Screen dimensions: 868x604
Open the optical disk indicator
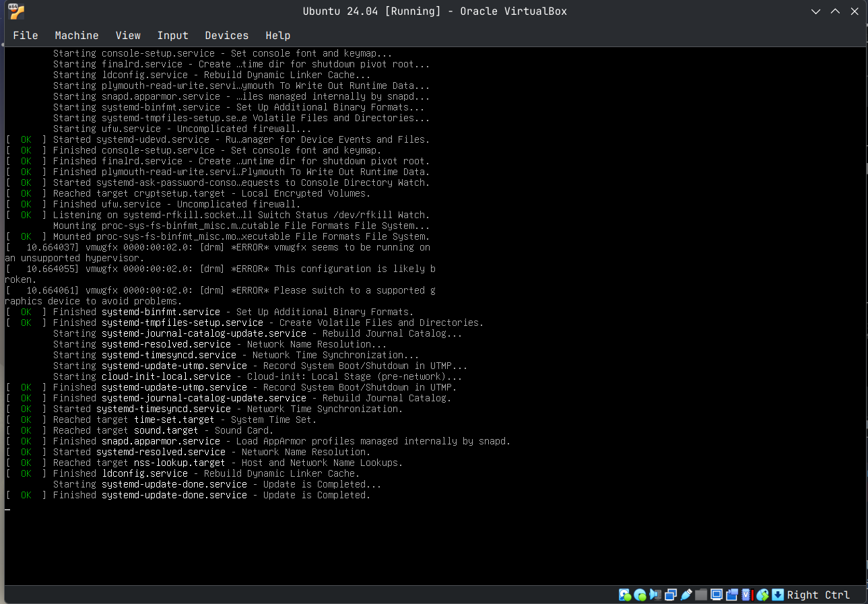pos(640,595)
